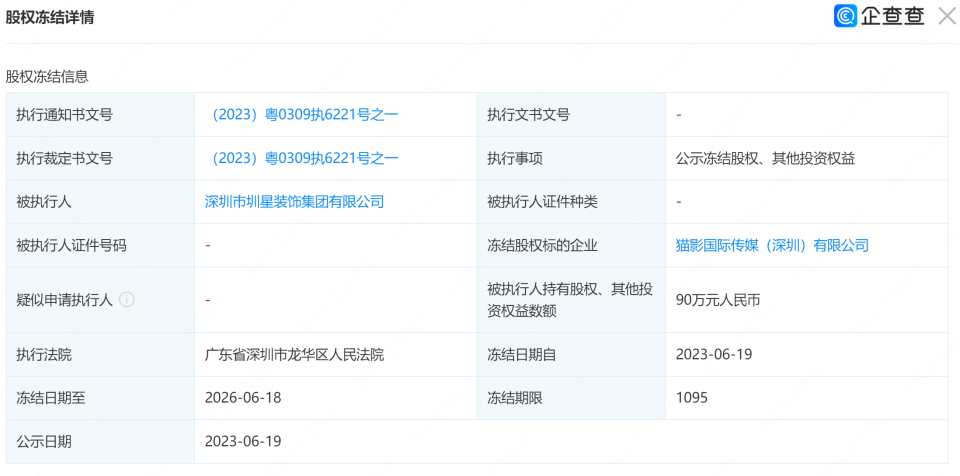
Task: Select the 股权冻结详情 title text
Action: pyautogui.click(x=50, y=18)
